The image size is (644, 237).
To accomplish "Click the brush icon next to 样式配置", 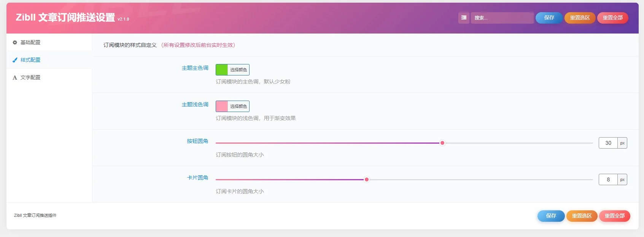I will [x=15, y=60].
